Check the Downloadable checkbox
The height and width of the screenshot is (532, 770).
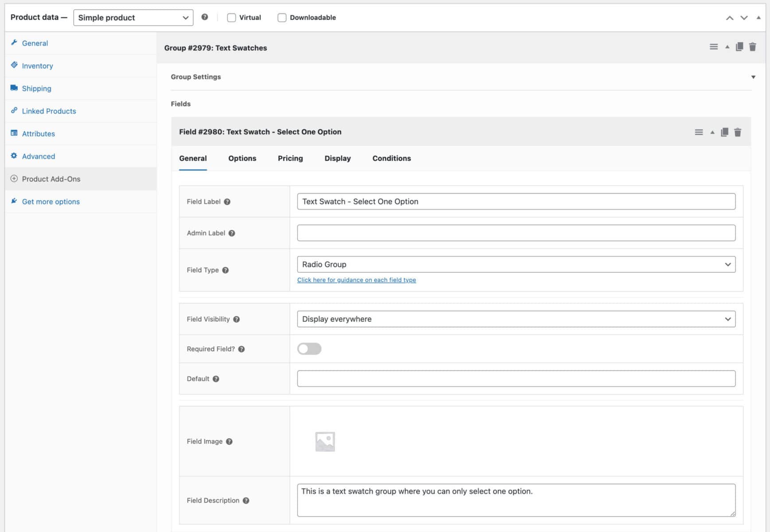pyautogui.click(x=282, y=17)
